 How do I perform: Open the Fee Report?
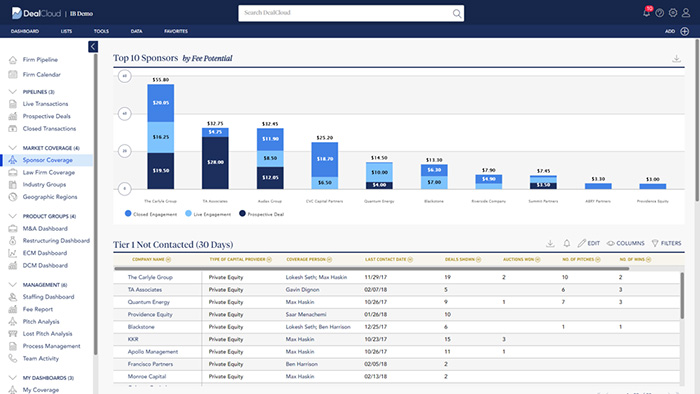38,309
